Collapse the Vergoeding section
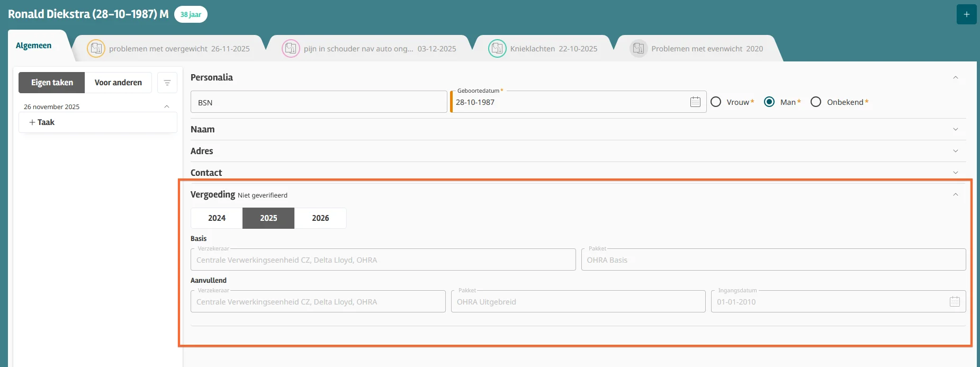The height and width of the screenshot is (367, 980). tap(955, 194)
